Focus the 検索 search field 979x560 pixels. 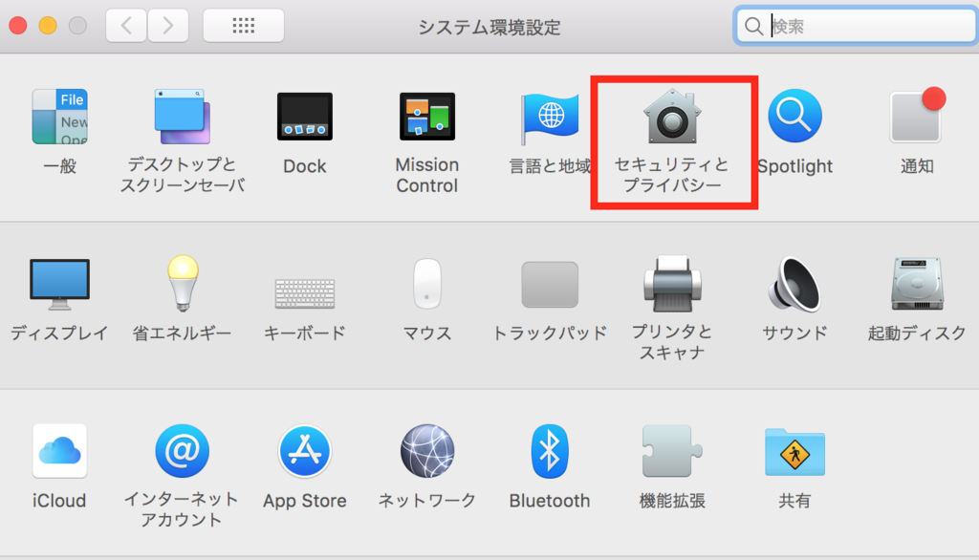click(856, 26)
